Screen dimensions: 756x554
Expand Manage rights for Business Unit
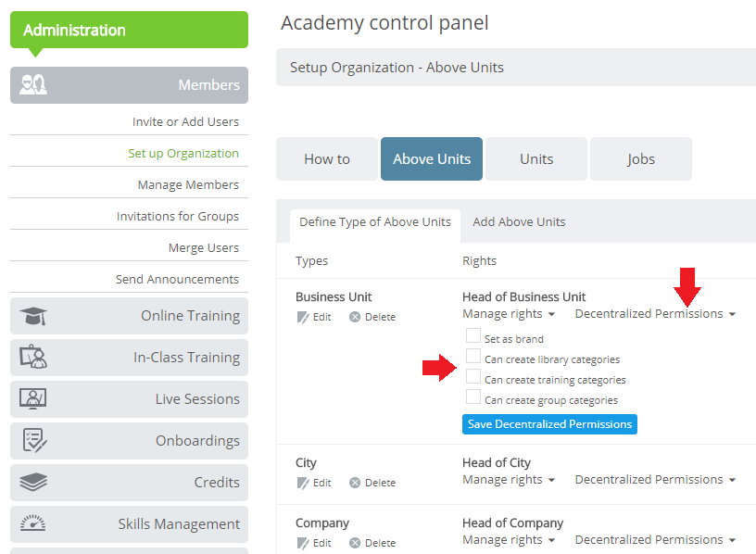click(x=509, y=313)
